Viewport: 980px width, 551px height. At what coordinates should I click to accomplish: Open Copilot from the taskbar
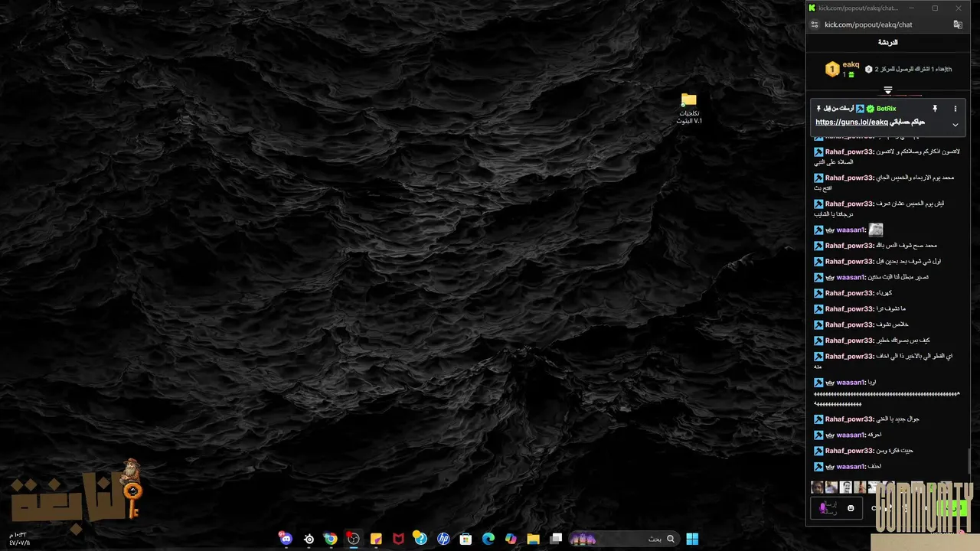pyautogui.click(x=511, y=539)
